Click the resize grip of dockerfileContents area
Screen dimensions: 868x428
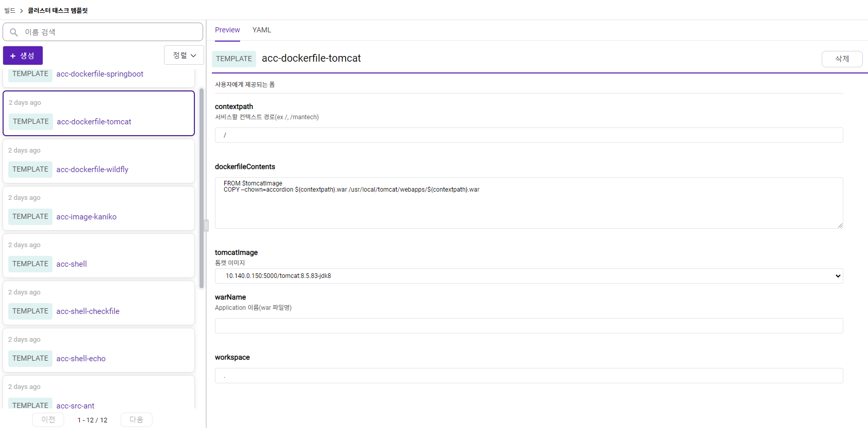click(840, 226)
